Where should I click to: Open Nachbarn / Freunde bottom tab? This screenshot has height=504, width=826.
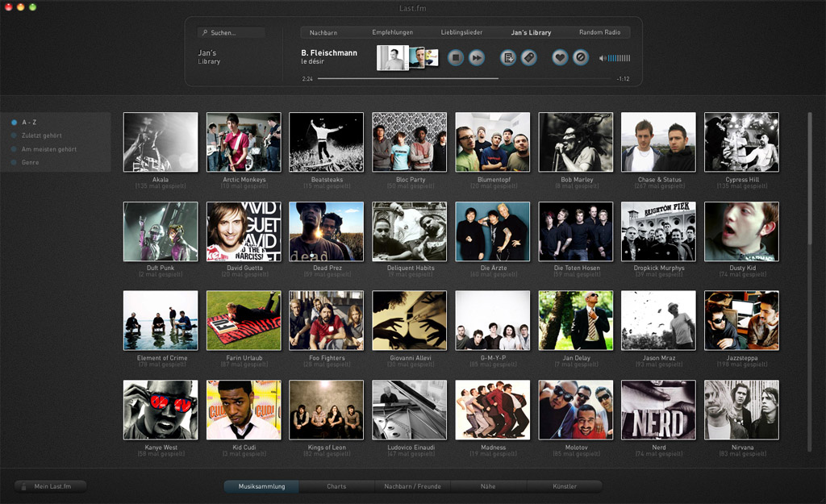tap(412, 486)
